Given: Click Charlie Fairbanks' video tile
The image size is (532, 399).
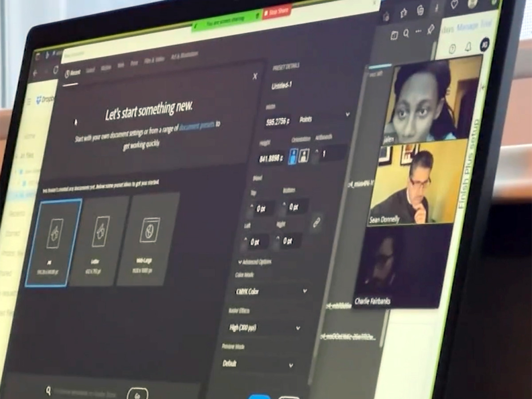Looking at the screenshot, I should pyautogui.click(x=402, y=266).
